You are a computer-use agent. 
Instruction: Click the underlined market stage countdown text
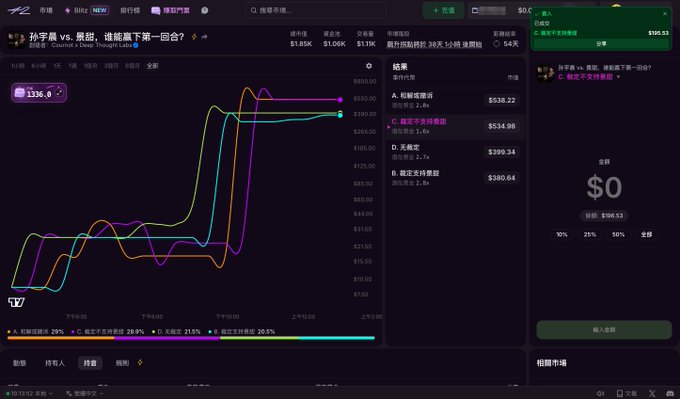point(434,44)
